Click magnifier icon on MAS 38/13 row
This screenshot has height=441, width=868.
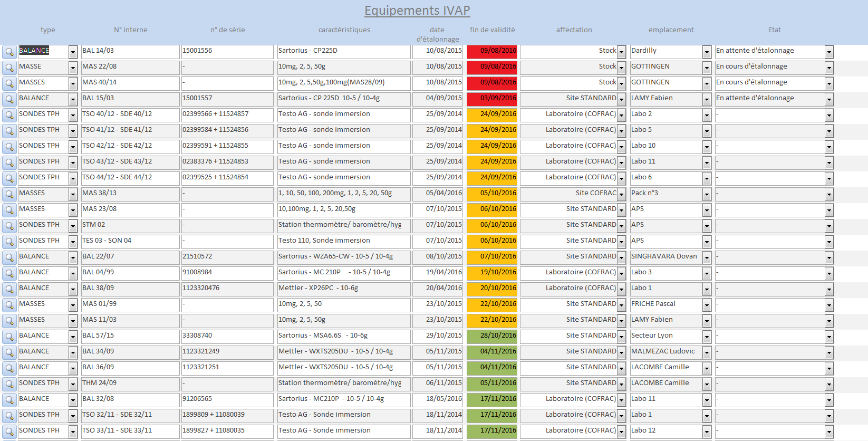[9, 194]
